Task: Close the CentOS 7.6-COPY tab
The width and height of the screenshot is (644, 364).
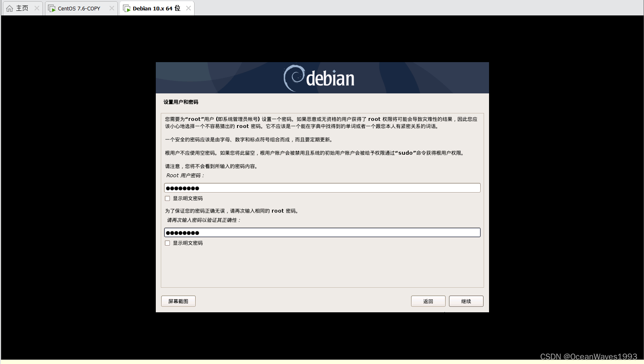Action: [x=112, y=8]
